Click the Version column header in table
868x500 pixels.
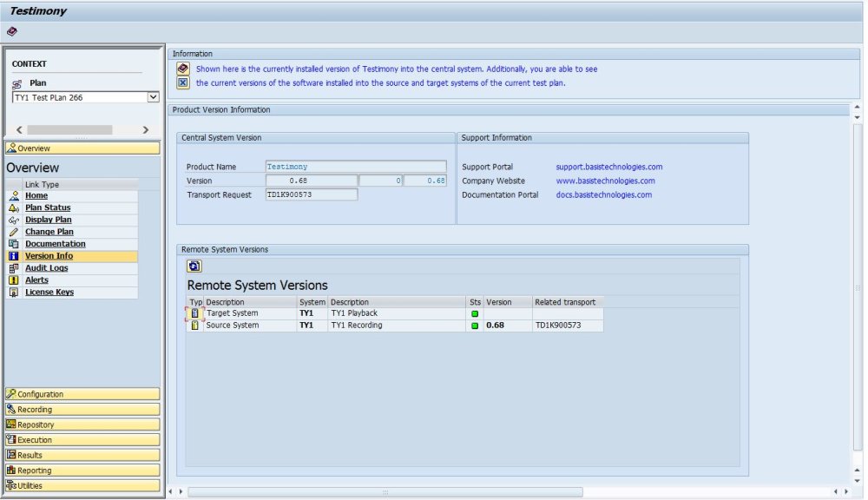pos(507,302)
